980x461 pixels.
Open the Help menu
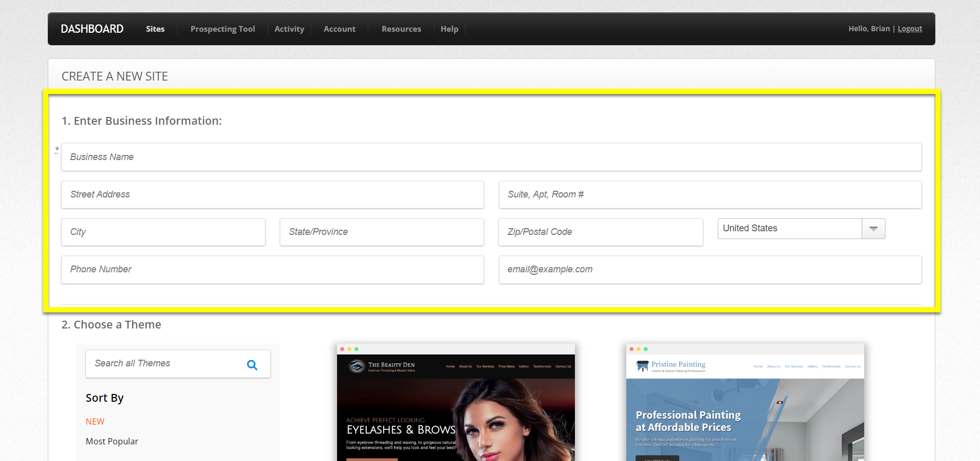(450, 29)
